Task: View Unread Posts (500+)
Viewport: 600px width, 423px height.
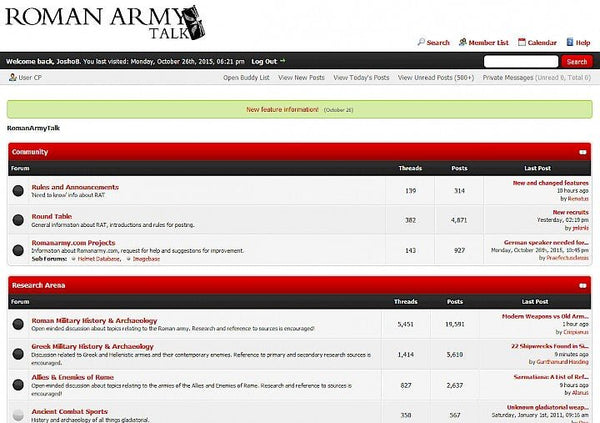Action: pos(436,78)
